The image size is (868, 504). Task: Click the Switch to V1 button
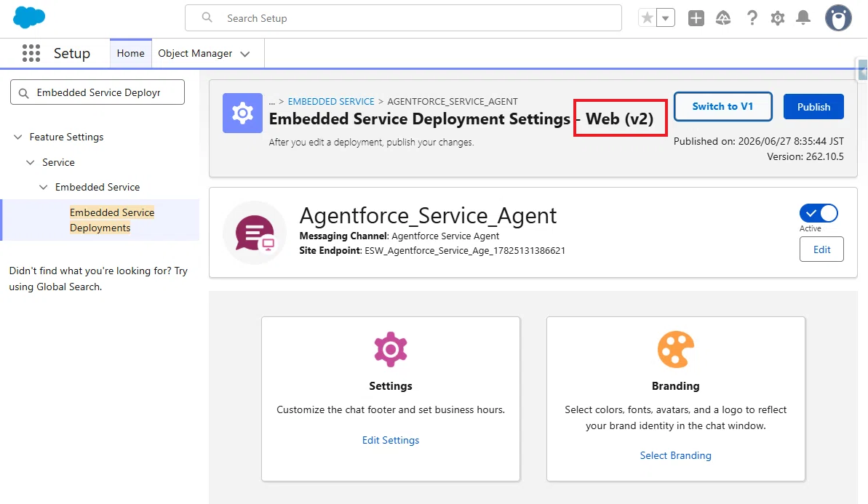[722, 106]
